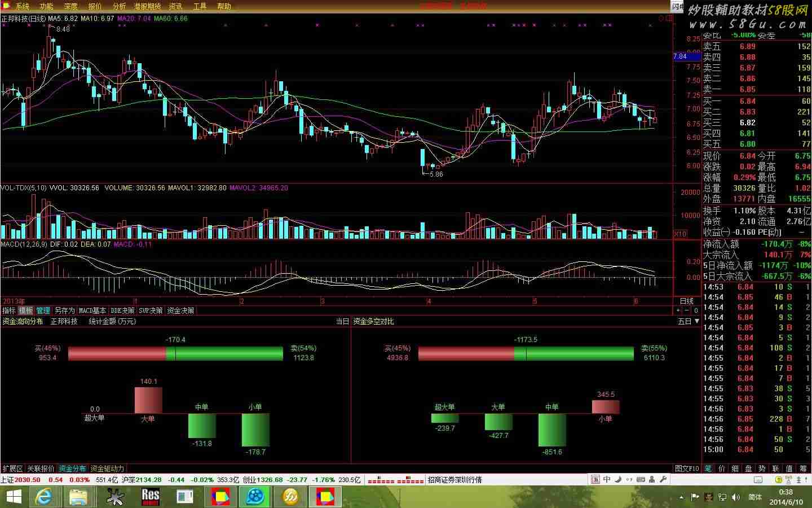
Task: Click the IME moon mode icon
Action: coord(619,479)
